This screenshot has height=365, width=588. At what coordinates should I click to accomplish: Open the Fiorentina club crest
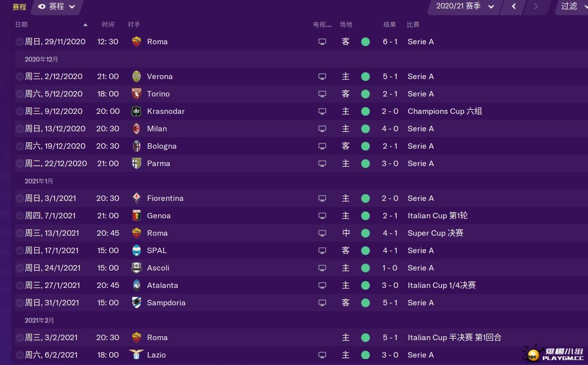137,198
